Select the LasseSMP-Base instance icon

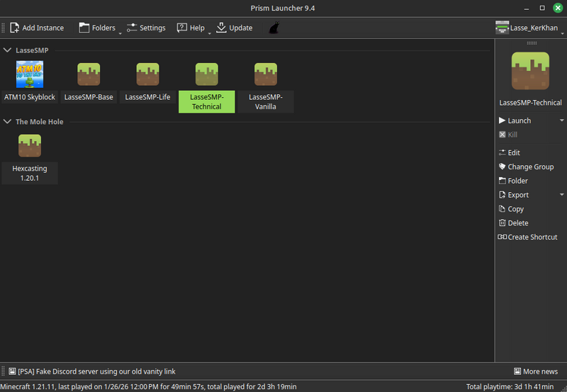[89, 74]
